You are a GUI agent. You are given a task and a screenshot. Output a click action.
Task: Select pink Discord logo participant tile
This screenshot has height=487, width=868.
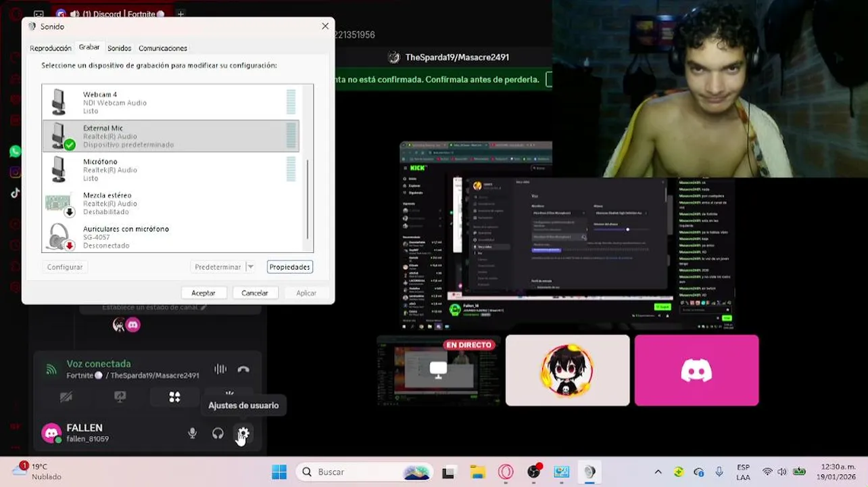tap(696, 370)
